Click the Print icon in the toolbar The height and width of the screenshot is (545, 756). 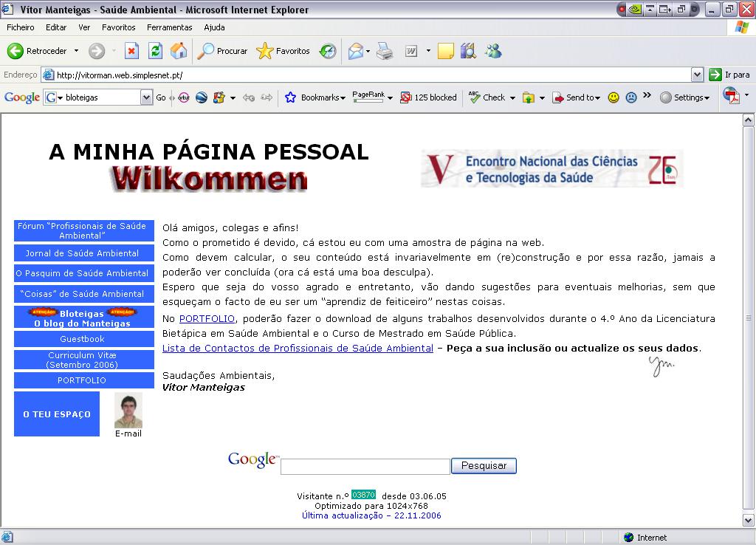(x=385, y=51)
